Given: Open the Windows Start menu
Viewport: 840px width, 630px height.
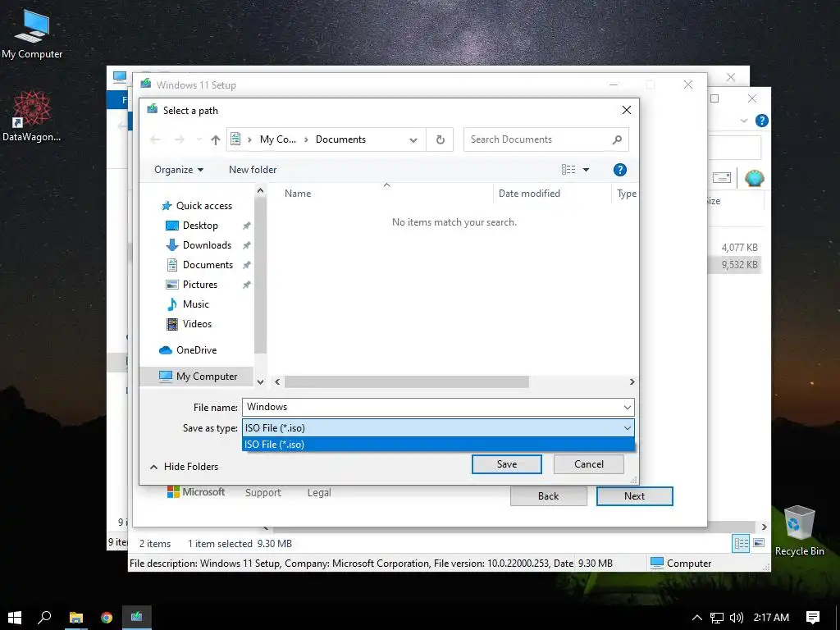Looking at the screenshot, I should pos(15,617).
